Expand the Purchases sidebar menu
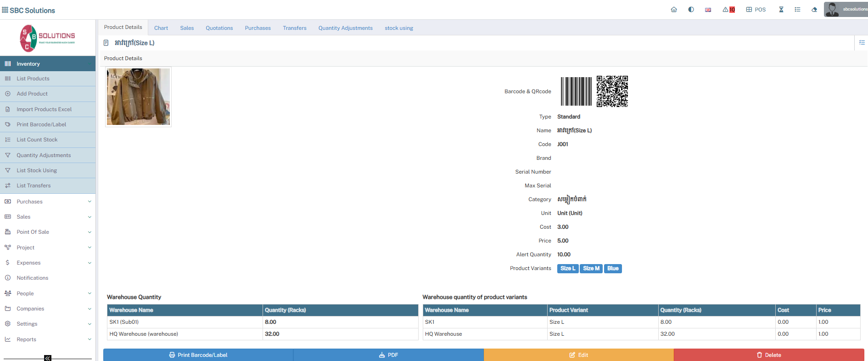The image size is (868, 361). 48,202
